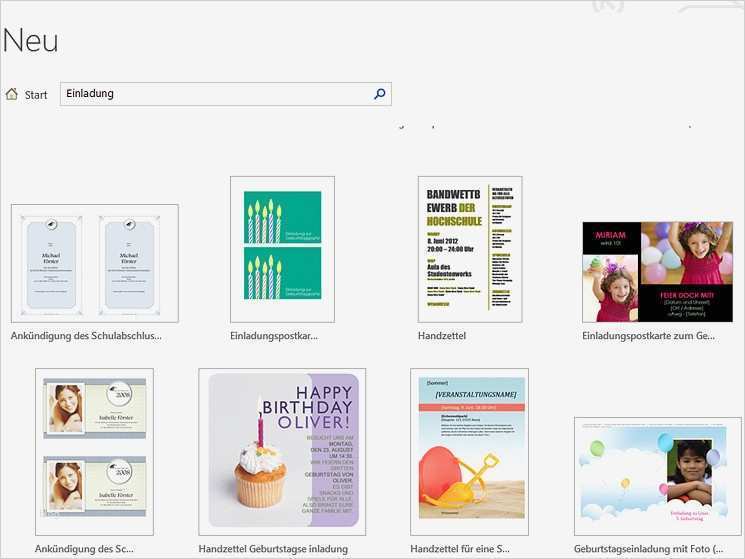
Task: Select the green candles Einladungspostkarte thumbnail
Action: coord(282,249)
